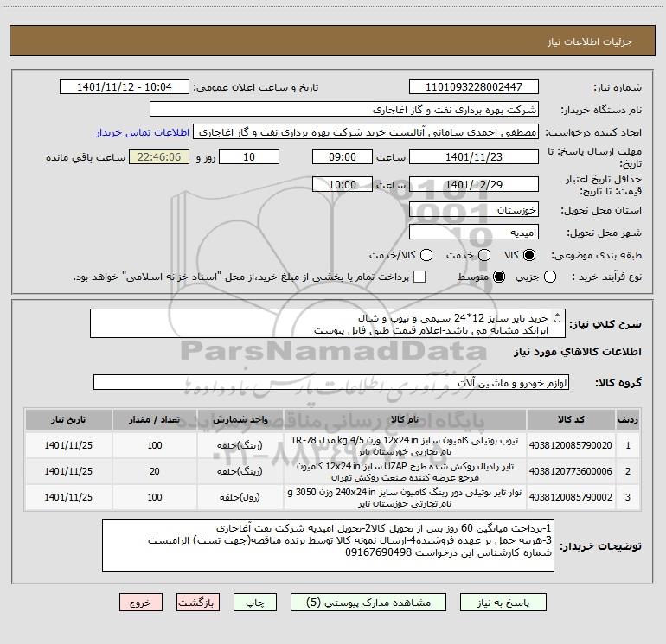Click need date 1401/11/25 in row 1
Image resolution: width=666 pixels, height=644 pixels.
[68, 445]
